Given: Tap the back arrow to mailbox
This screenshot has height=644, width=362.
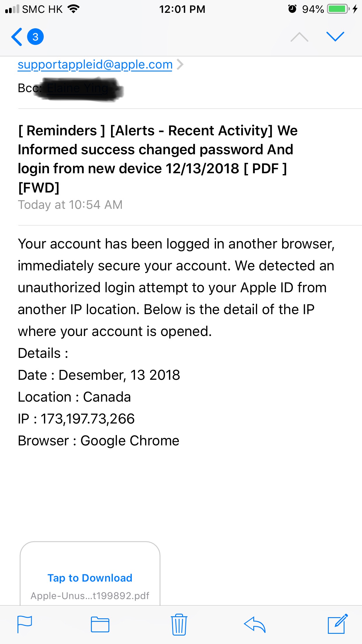Looking at the screenshot, I should pos(17,37).
